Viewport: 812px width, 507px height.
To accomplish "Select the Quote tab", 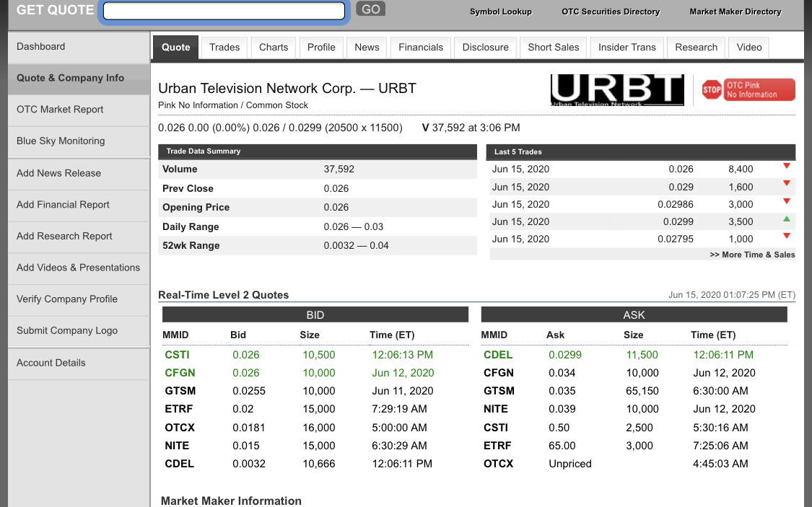I will point(175,47).
